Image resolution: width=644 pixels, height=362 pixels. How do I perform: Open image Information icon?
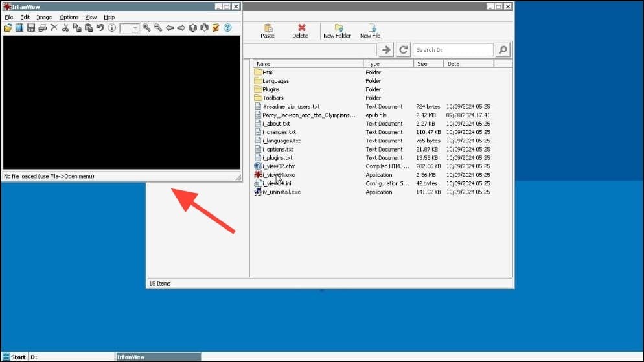(111, 28)
